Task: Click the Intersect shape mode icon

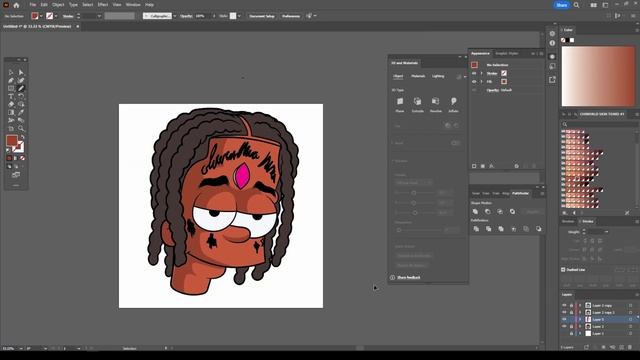Action: click(x=500, y=211)
